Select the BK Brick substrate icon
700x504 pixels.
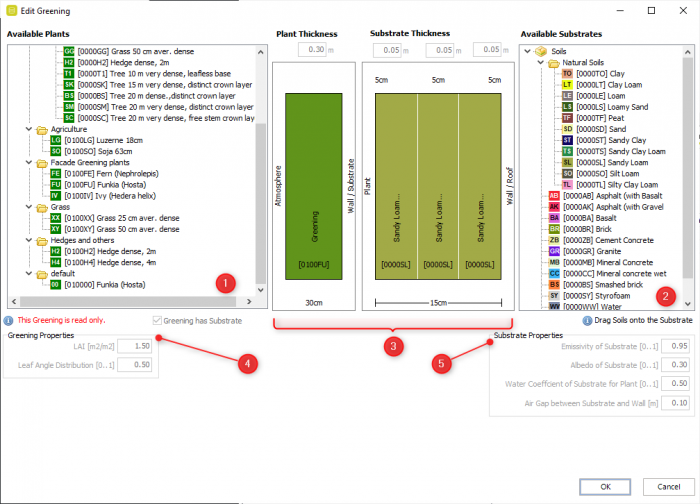click(554, 229)
